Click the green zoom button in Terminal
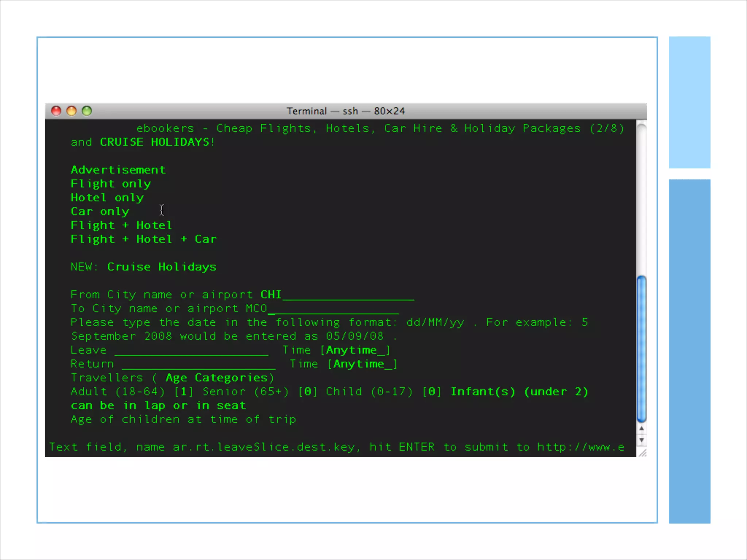Screen dimensions: 747x560 [x=87, y=111]
